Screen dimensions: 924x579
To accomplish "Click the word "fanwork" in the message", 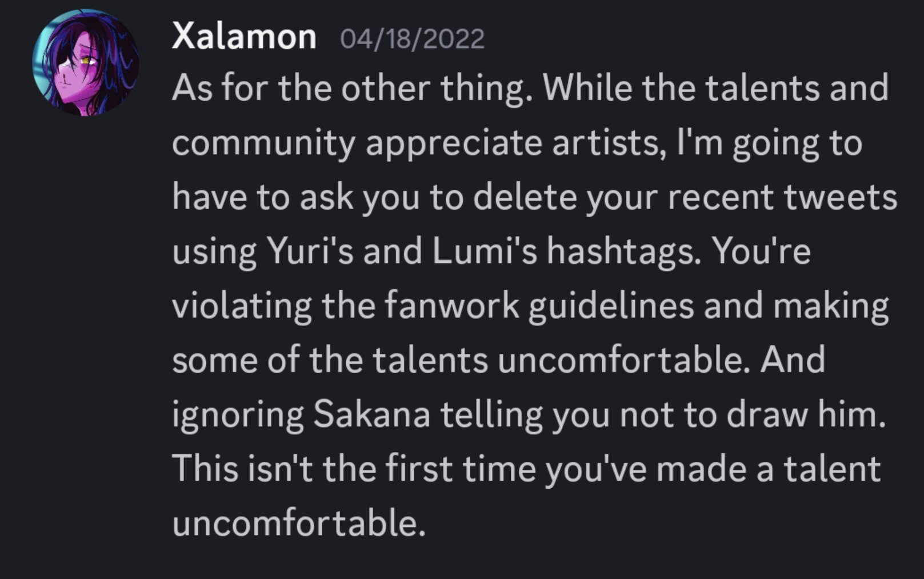I will click(x=451, y=305).
